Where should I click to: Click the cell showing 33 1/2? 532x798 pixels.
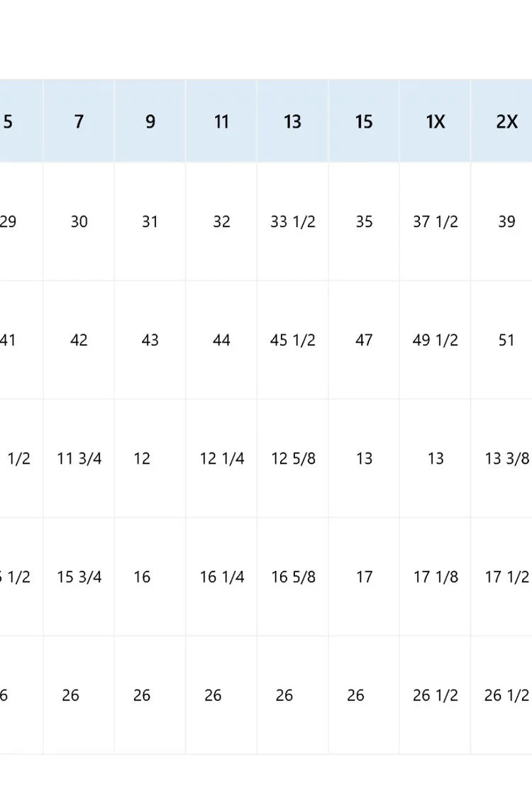(x=293, y=222)
